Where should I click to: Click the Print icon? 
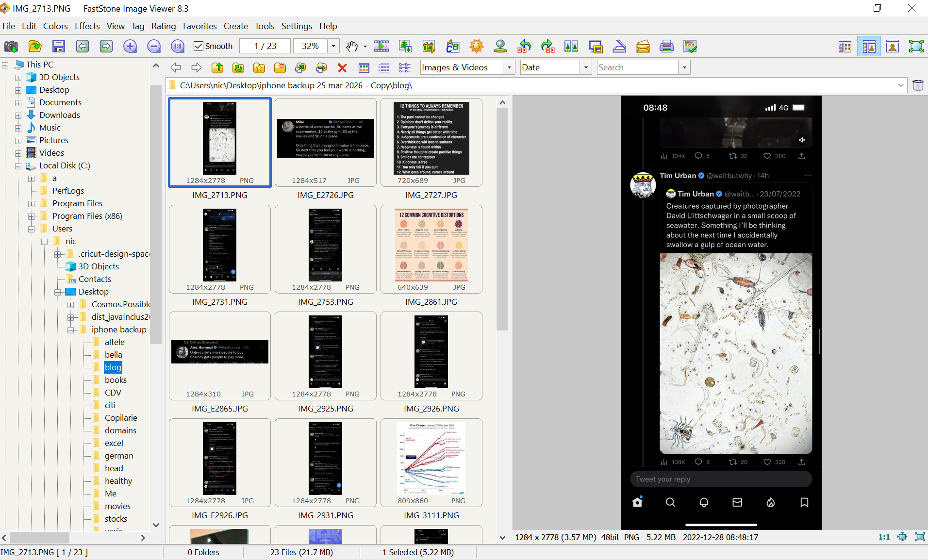[667, 46]
